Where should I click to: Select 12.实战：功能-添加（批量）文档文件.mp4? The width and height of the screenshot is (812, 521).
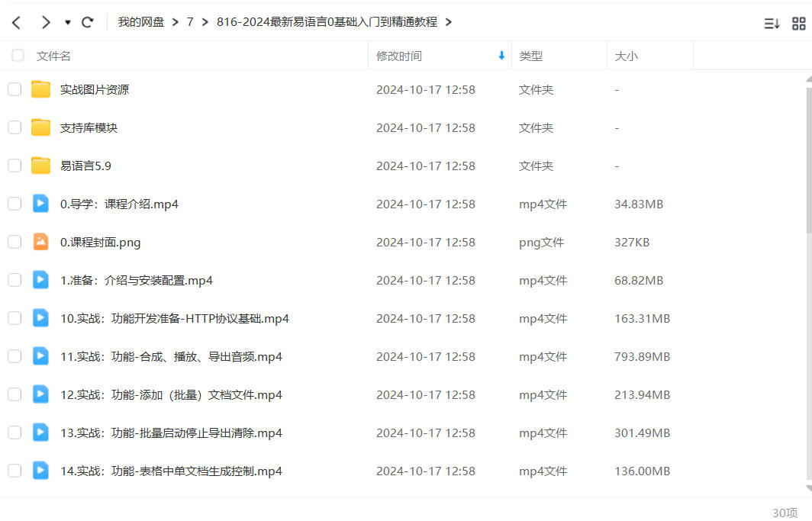[x=171, y=395]
